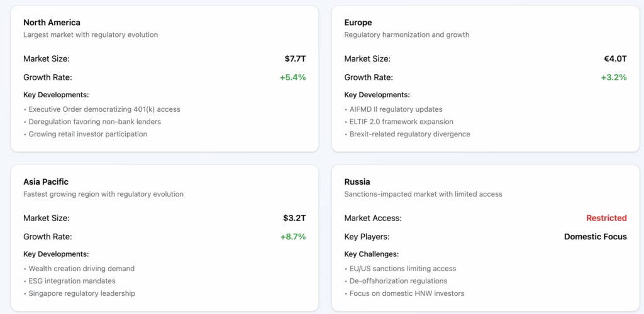The image size is (644, 314).
Task: Click the +5.4% growth rate
Action: (x=293, y=77)
